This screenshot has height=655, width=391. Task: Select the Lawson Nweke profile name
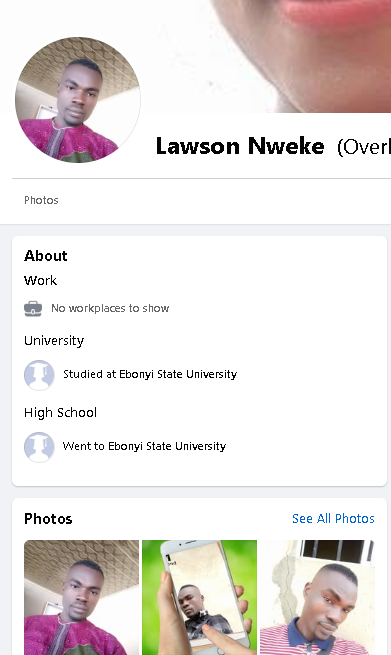pos(240,146)
